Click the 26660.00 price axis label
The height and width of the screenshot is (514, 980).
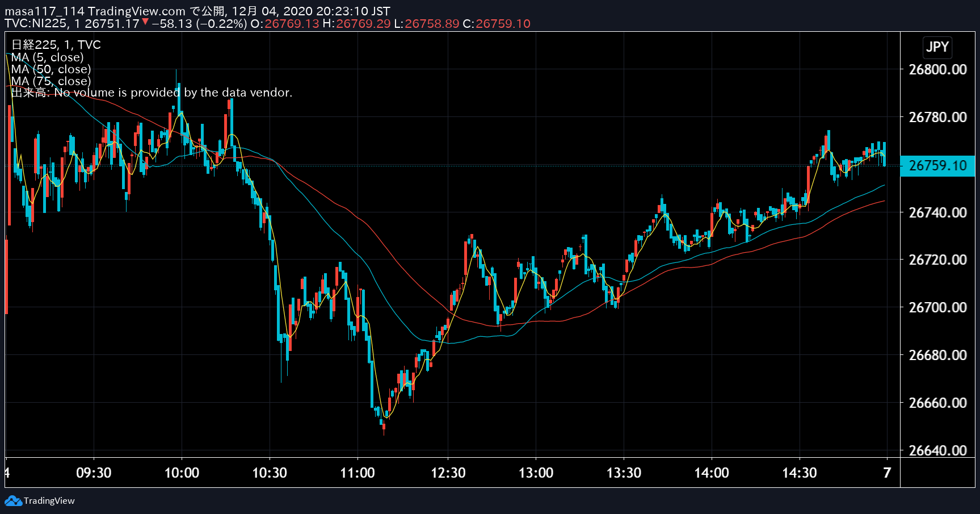[x=937, y=403]
